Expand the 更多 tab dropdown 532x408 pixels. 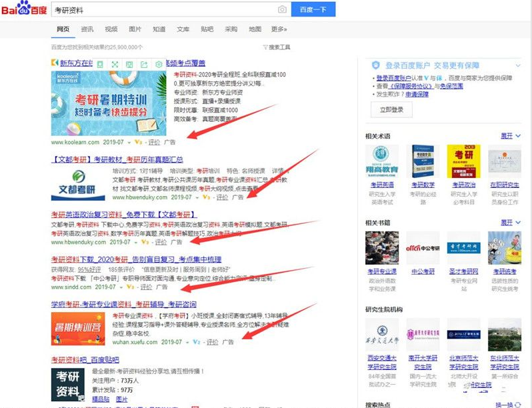point(279,29)
